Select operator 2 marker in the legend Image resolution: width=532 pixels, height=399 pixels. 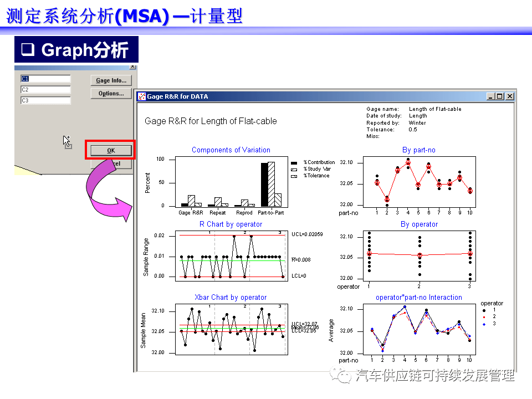484,317
